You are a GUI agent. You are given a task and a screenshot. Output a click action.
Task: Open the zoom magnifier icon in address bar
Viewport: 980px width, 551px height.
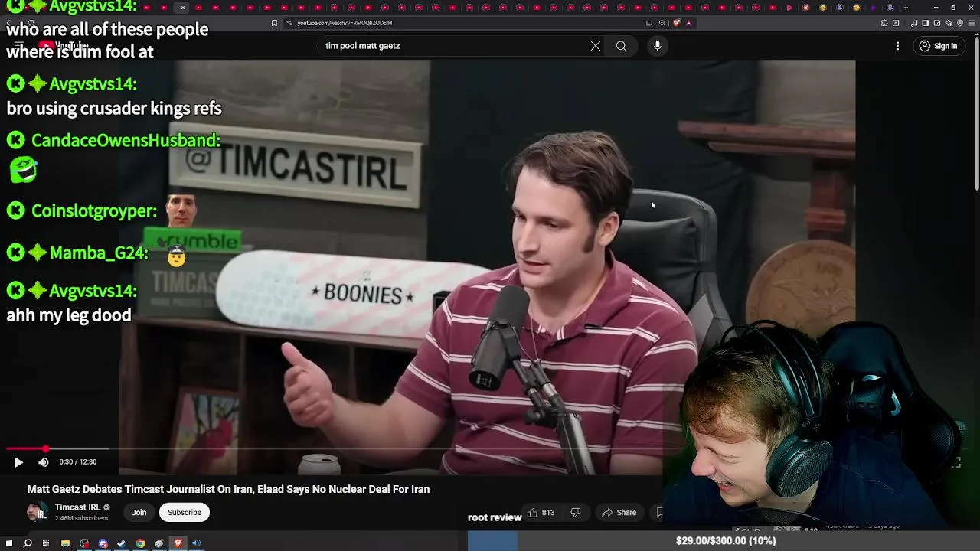point(662,23)
